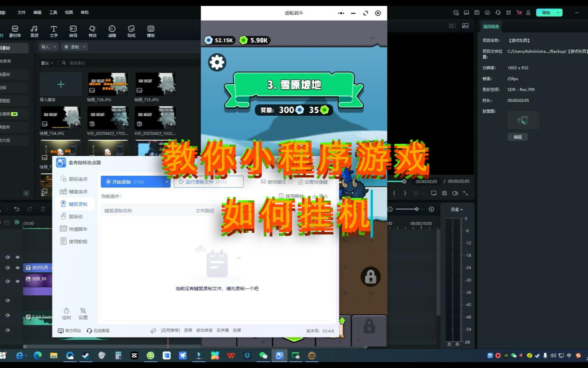Click the locked padlock circle in the game
This screenshot has width=588, height=368.
point(370,276)
